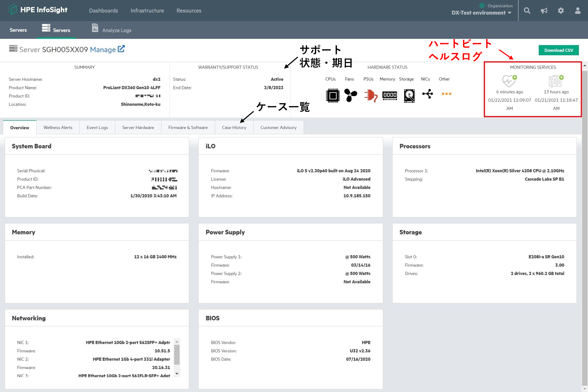Image resolution: width=588 pixels, height=392 pixels.
Task: Click the Manage link
Action: click(103, 49)
